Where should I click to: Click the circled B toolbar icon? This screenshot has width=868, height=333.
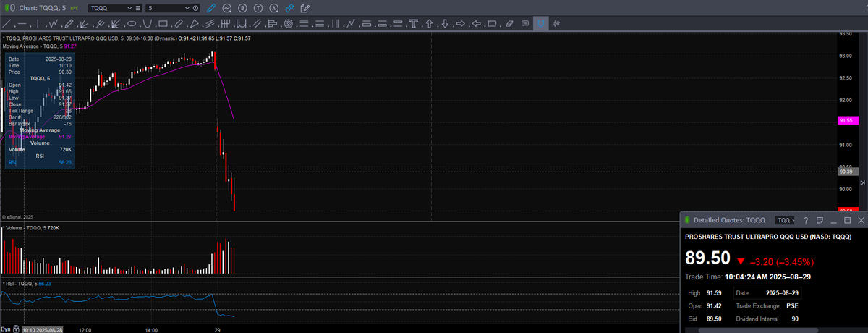[242, 8]
